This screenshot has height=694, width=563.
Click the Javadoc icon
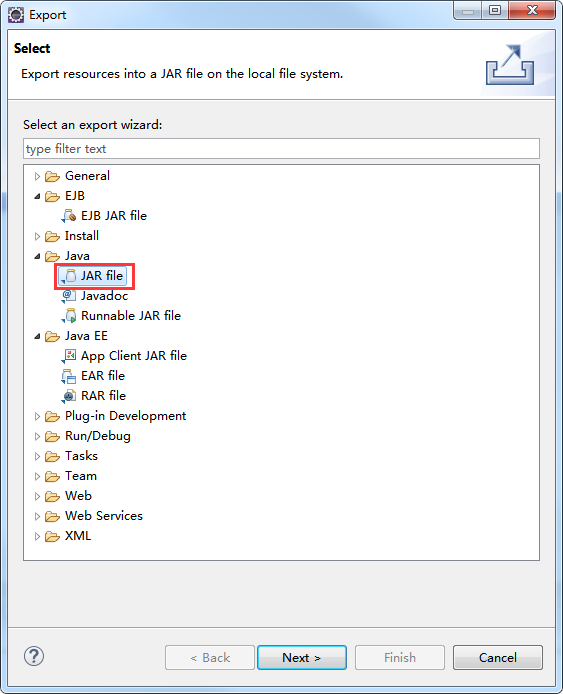[69, 296]
